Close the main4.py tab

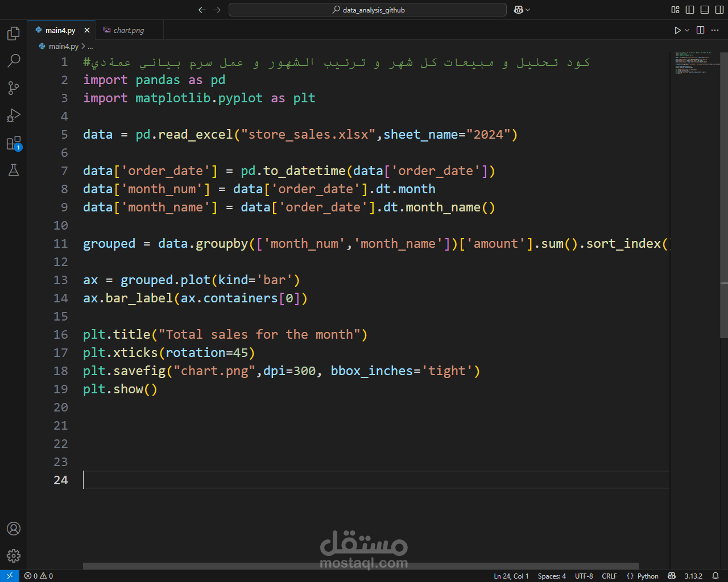pyautogui.click(x=87, y=30)
